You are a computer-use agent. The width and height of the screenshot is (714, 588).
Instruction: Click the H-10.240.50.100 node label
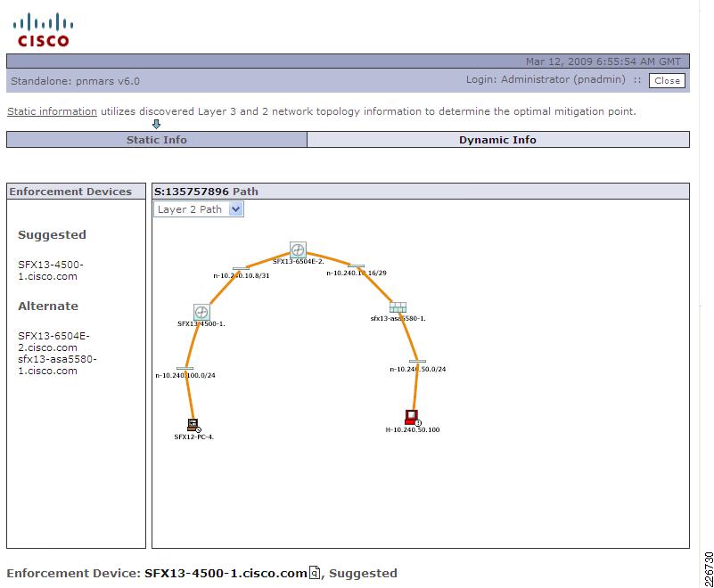coord(413,429)
